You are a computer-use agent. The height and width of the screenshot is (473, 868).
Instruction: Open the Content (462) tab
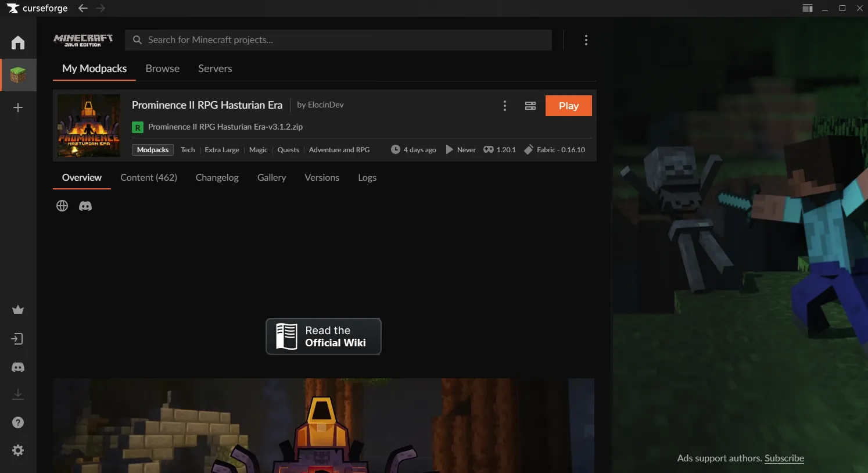pos(149,177)
